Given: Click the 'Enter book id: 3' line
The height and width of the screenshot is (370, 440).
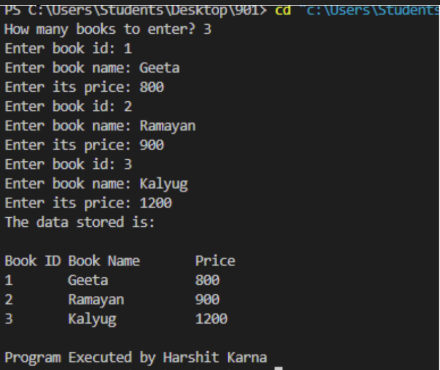Looking at the screenshot, I should click(x=68, y=165).
